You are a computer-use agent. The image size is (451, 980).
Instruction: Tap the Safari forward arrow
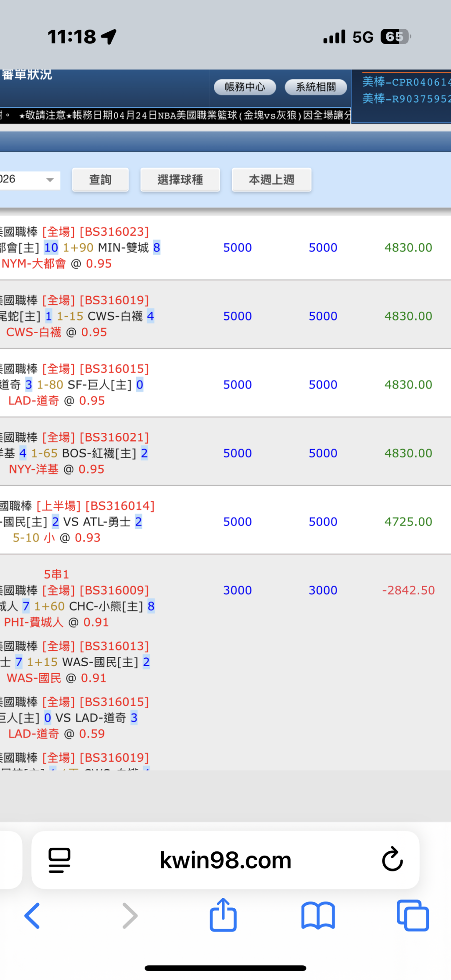130,916
